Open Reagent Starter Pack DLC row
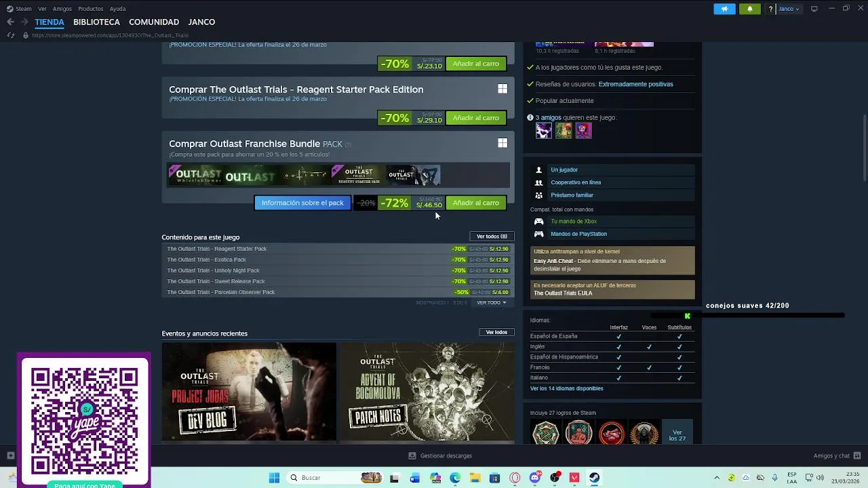This screenshot has height=488, width=868. click(338, 249)
